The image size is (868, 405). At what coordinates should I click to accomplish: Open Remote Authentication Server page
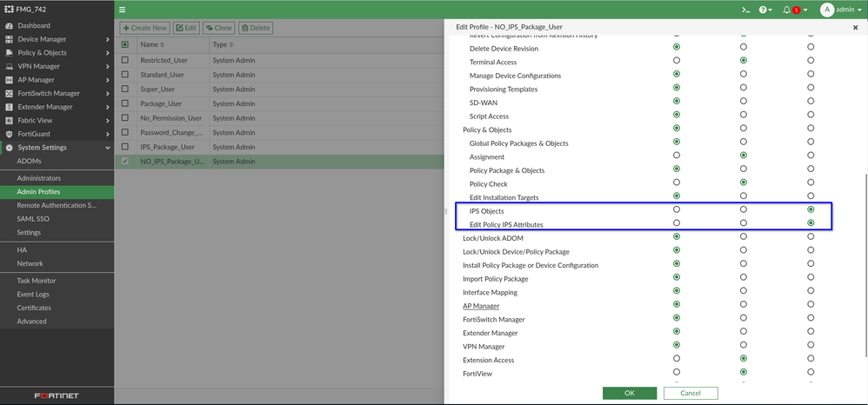57,205
